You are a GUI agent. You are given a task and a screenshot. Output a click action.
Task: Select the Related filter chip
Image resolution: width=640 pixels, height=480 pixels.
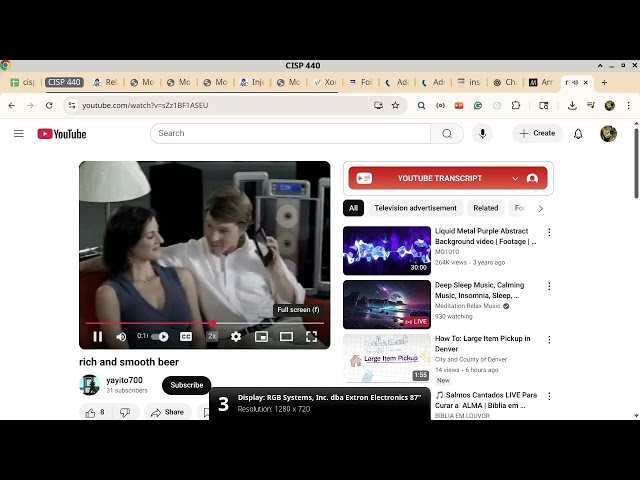[x=486, y=208]
